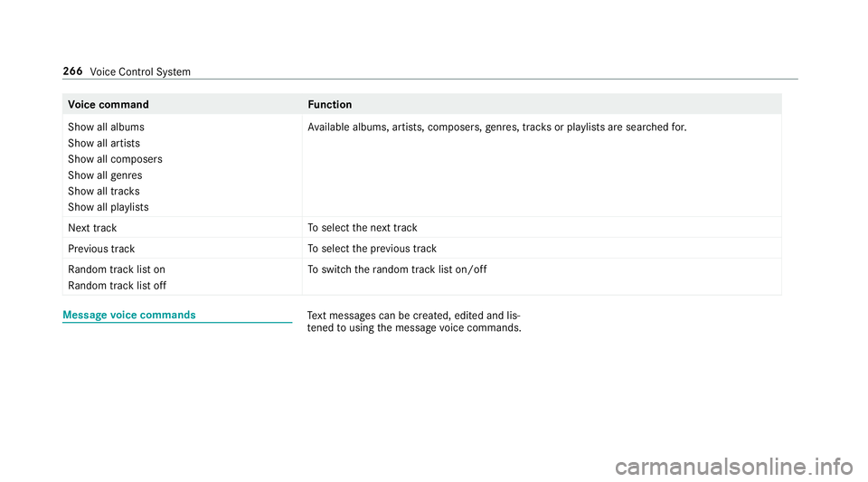Click the carmanualsonline.info watermark
The width and height of the screenshot is (868, 482).
point(734,467)
